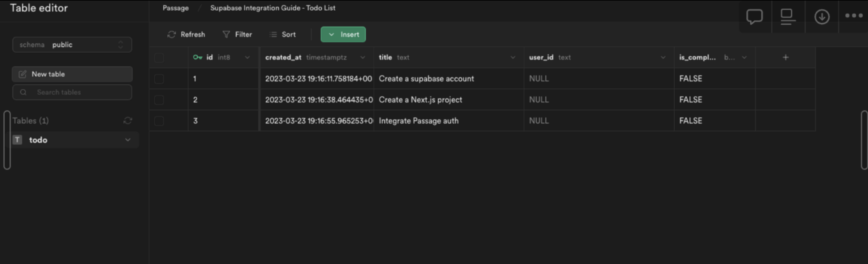Image resolution: width=868 pixels, height=264 pixels.
Task: Click the NULL user_id cell in row 1
Action: (x=599, y=79)
